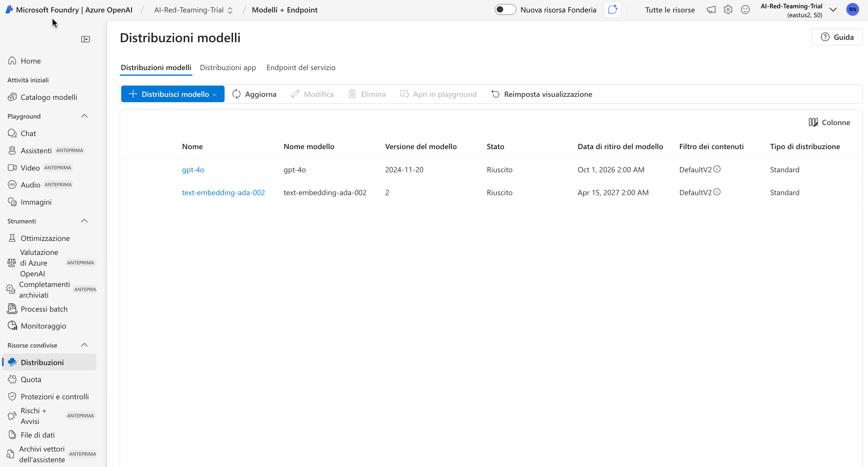This screenshot has height=467, width=868.
Task: Open settings gear icon in header
Action: [728, 10]
